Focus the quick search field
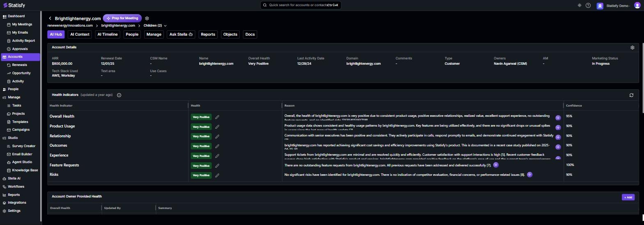The height and width of the screenshot is (225, 644). [301, 5]
